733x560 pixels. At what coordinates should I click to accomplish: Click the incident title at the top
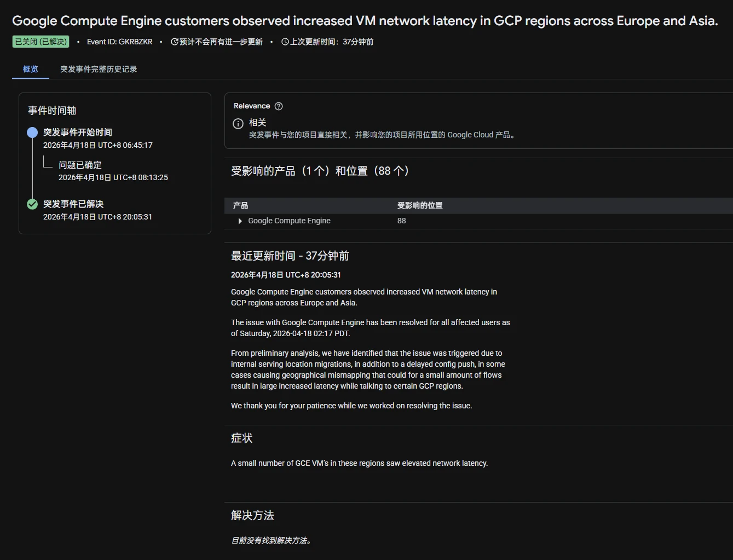tap(365, 21)
